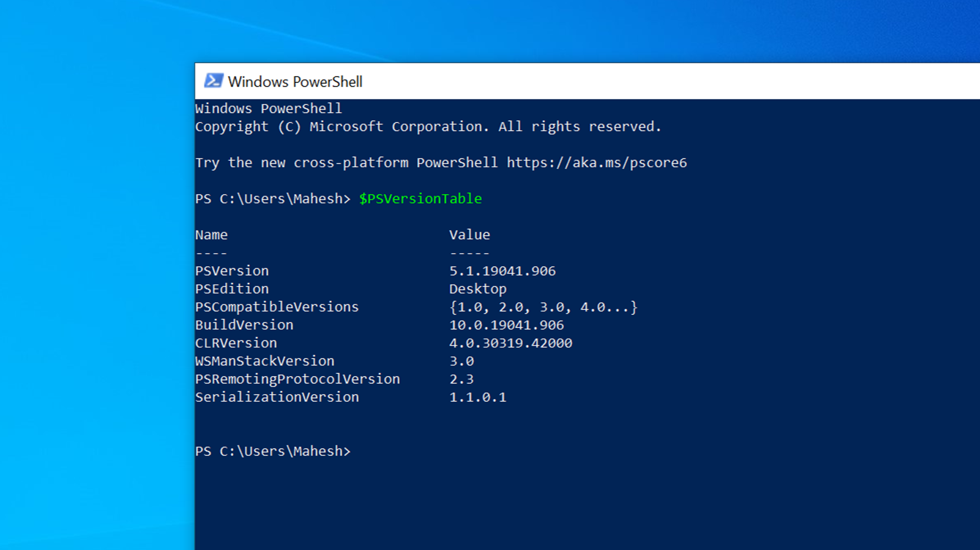Select the SerializationVersion value 1.1.0.1
The width and height of the screenshot is (980, 550).
pos(478,397)
